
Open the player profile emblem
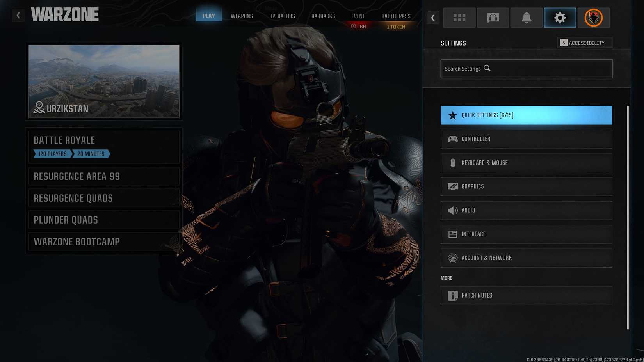pyautogui.click(x=593, y=18)
